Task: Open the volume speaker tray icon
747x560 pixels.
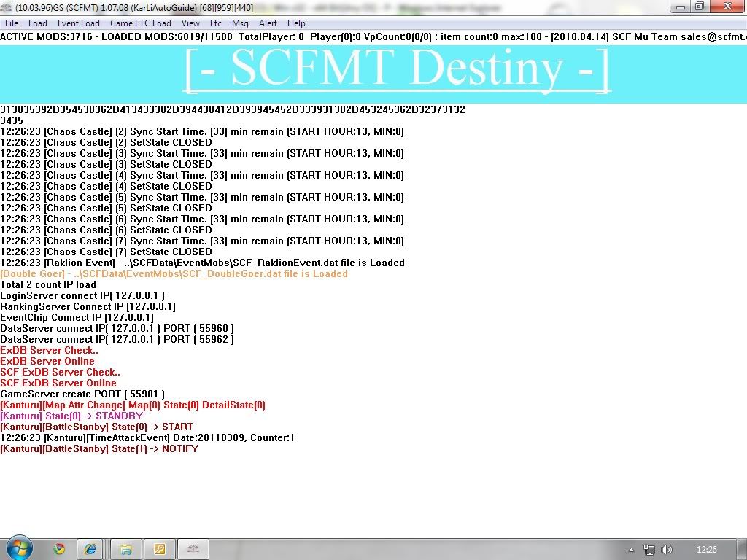Action: click(665, 550)
